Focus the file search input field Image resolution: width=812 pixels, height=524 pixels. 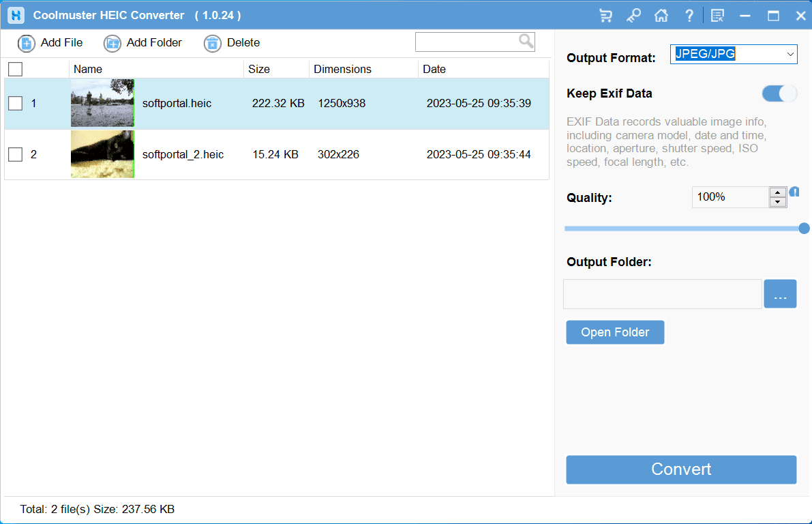click(x=466, y=42)
